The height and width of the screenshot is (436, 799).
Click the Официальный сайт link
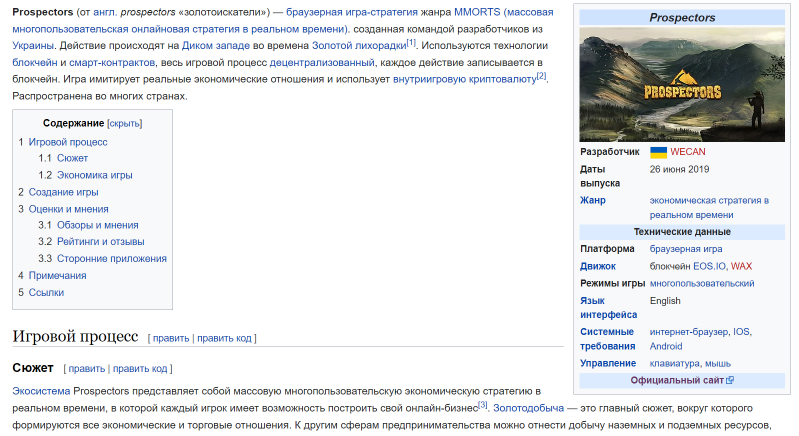pyautogui.click(x=676, y=381)
